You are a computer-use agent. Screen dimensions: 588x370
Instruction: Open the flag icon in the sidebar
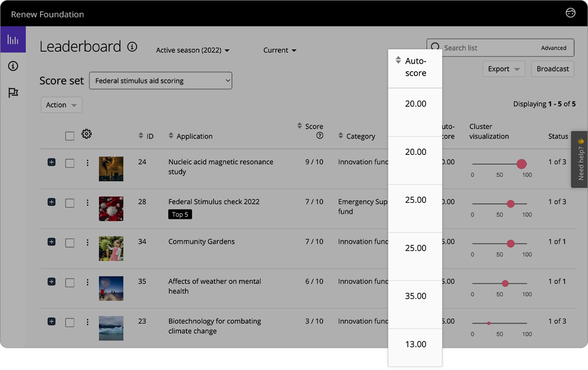coord(13,92)
